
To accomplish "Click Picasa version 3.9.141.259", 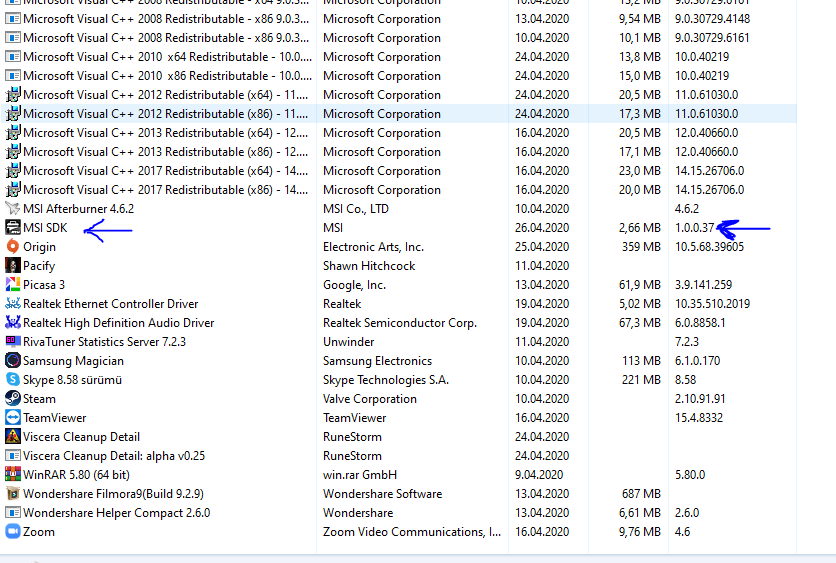I will [x=703, y=285].
